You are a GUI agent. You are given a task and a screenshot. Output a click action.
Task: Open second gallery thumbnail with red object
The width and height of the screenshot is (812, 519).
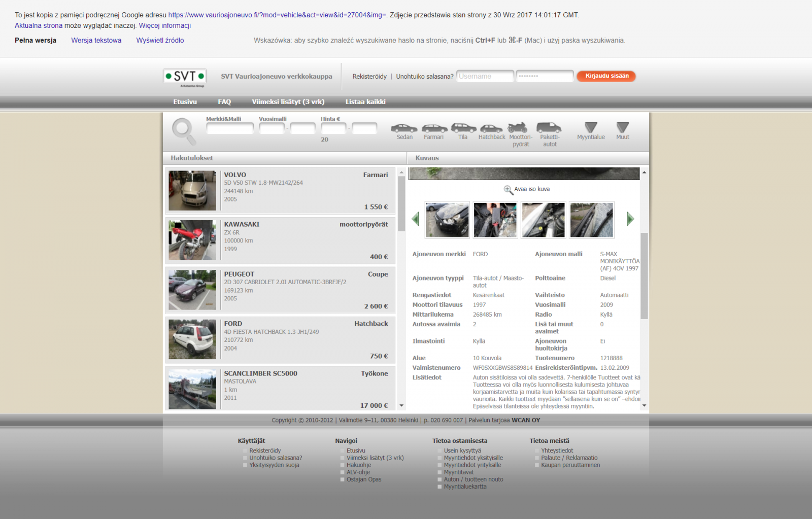[495, 220]
